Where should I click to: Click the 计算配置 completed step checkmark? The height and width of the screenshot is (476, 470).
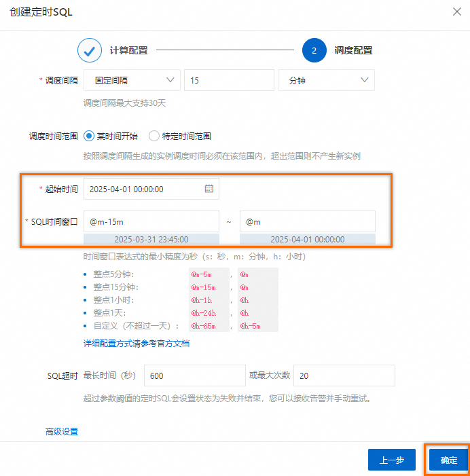click(90, 50)
